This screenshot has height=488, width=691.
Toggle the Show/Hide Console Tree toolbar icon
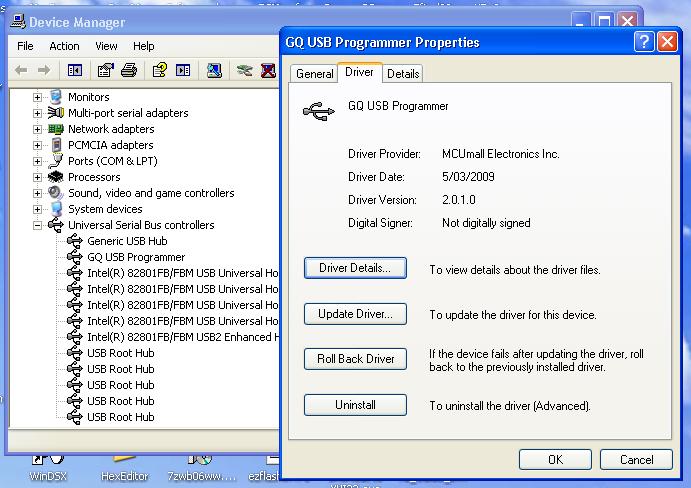75,70
